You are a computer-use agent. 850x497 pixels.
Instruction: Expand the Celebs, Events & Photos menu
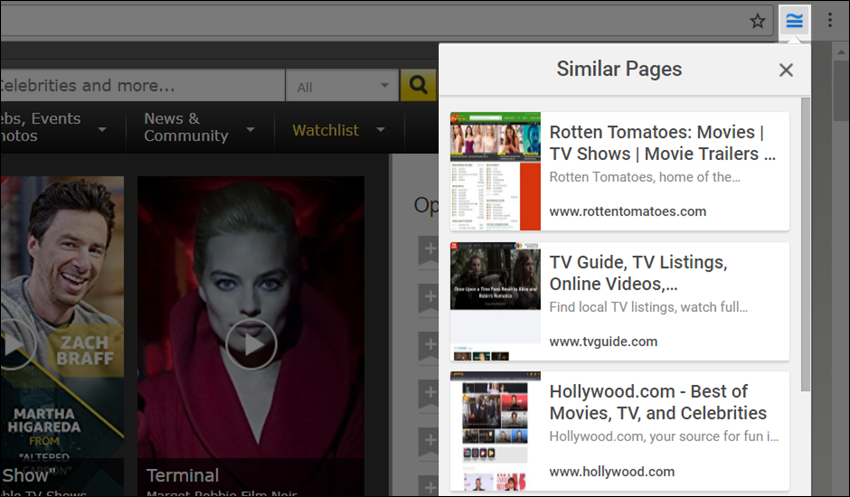point(54,127)
